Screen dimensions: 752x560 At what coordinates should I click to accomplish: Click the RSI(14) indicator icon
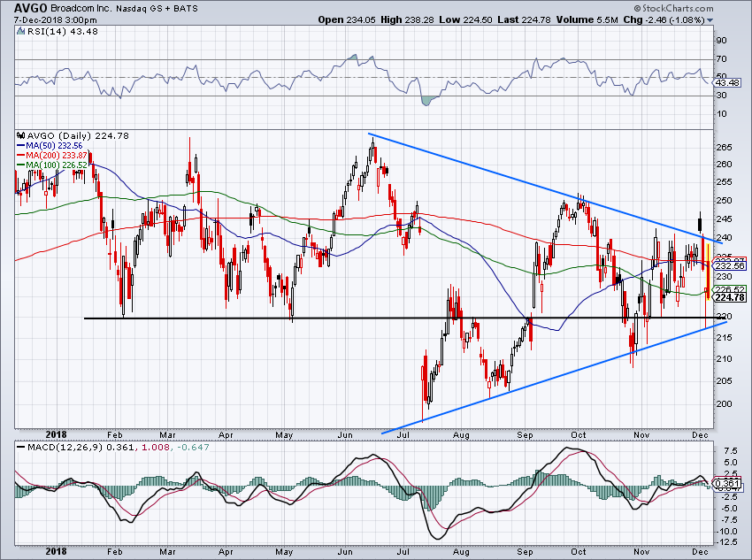point(20,32)
